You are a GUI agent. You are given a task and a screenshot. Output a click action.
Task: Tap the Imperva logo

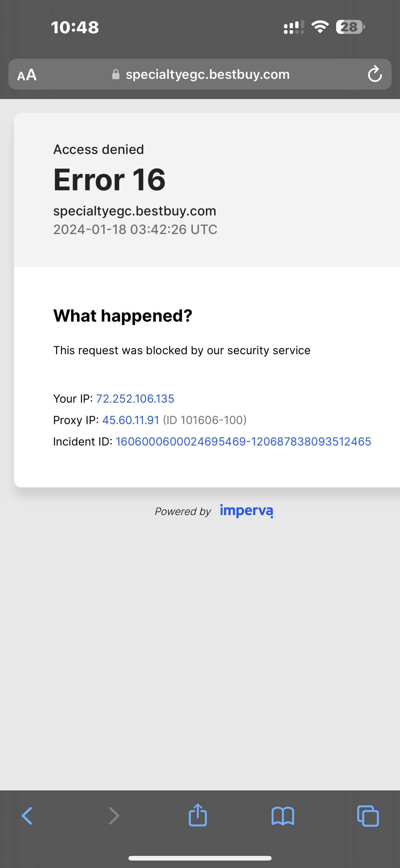(x=246, y=511)
